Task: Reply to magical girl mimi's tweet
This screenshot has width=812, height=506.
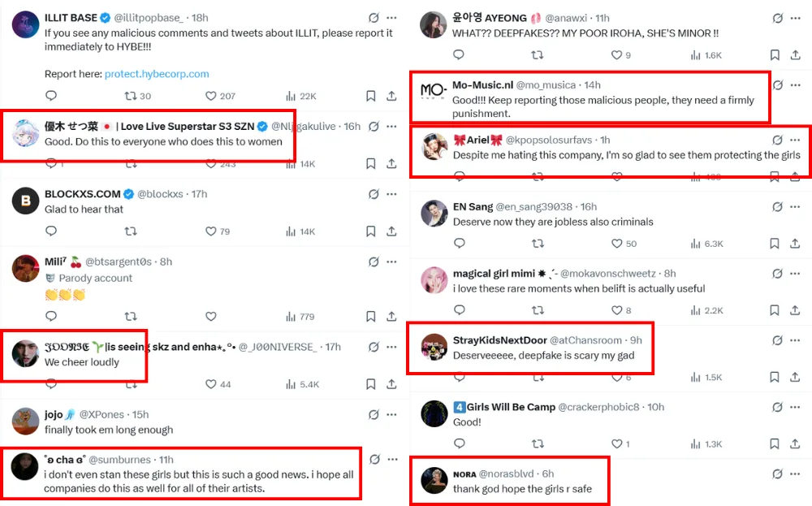Action: coord(459,310)
